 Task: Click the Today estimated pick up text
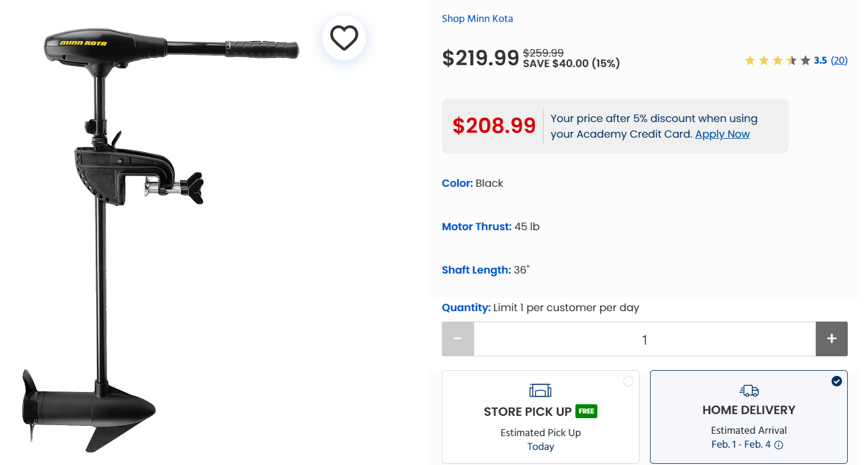[540, 446]
